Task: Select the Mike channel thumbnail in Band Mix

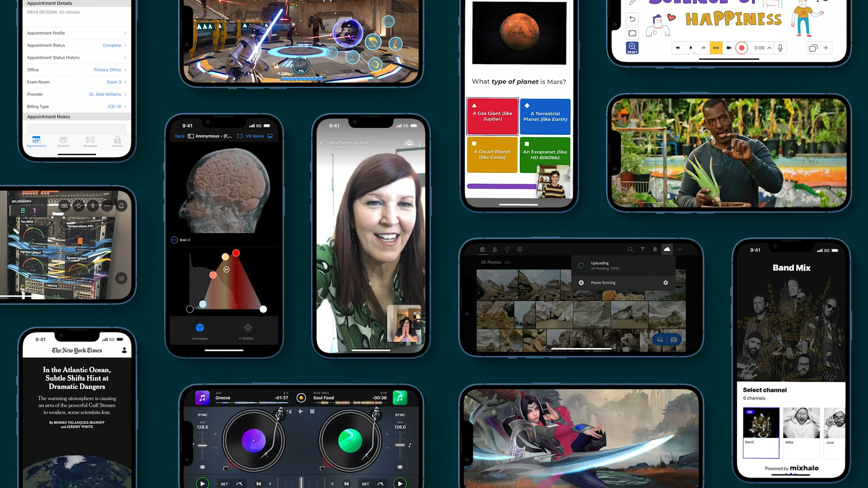Action: click(801, 423)
